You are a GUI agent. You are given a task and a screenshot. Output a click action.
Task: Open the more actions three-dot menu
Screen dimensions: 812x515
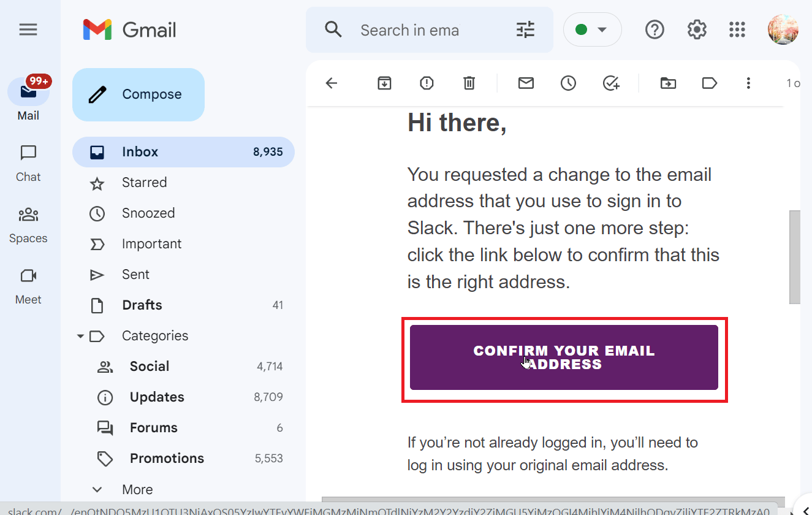748,83
